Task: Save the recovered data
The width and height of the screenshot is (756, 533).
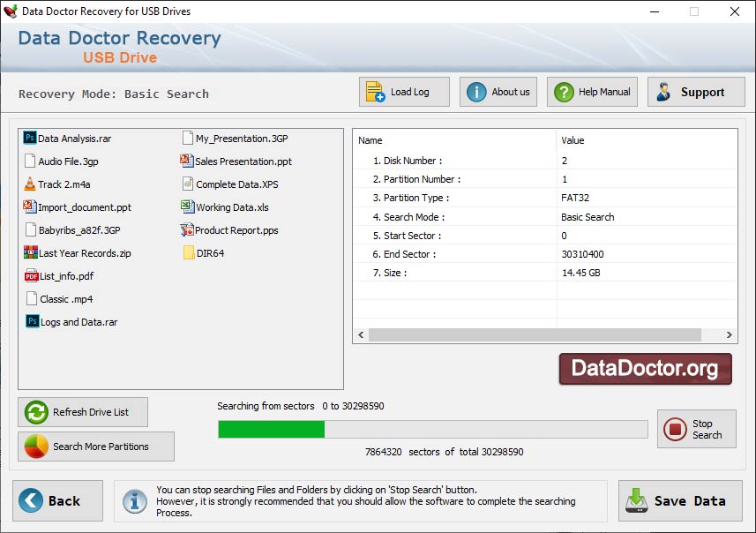Action: point(680,500)
